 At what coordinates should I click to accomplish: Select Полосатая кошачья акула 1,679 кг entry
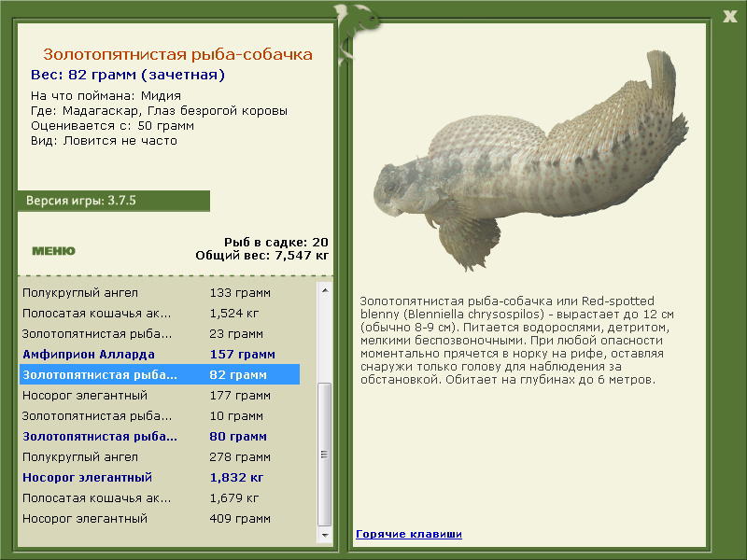[160, 497]
